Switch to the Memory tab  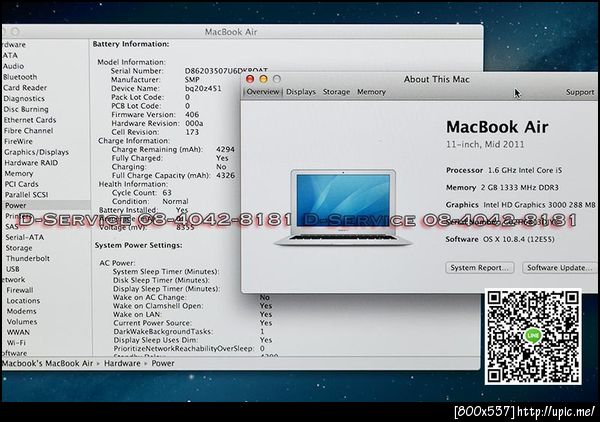click(371, 92)
